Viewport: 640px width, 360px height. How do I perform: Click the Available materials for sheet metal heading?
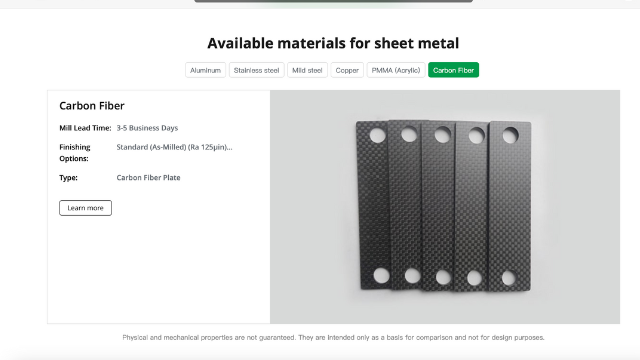click(x=333, y=43)
